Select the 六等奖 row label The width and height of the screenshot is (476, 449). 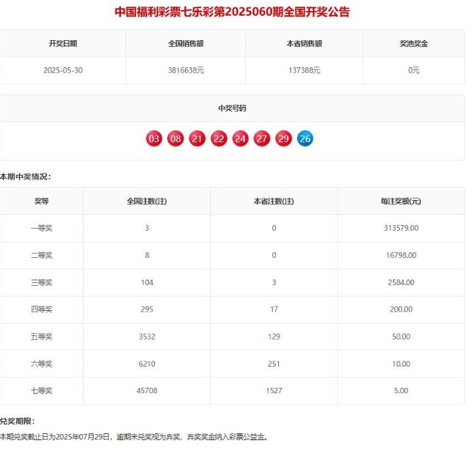(41, 364)
